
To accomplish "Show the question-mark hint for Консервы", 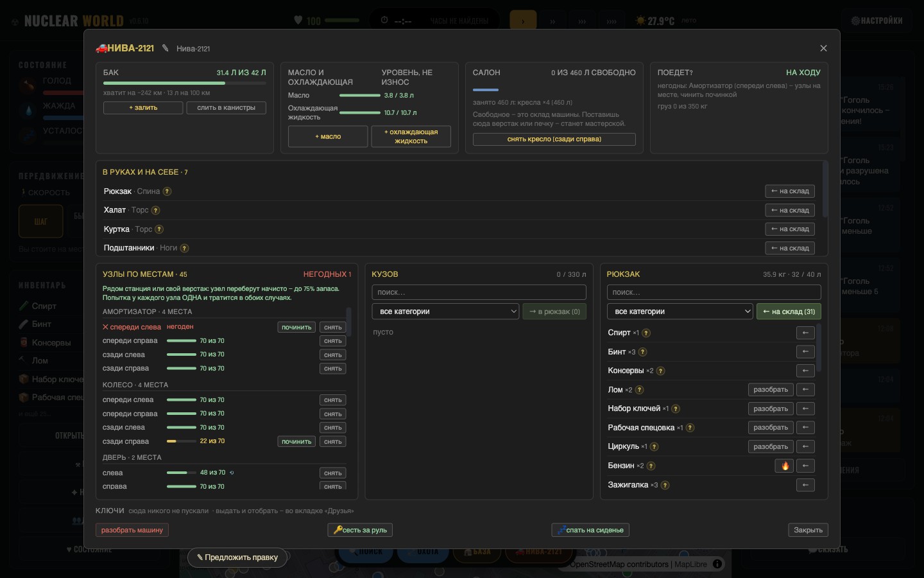I will point(660,371).
